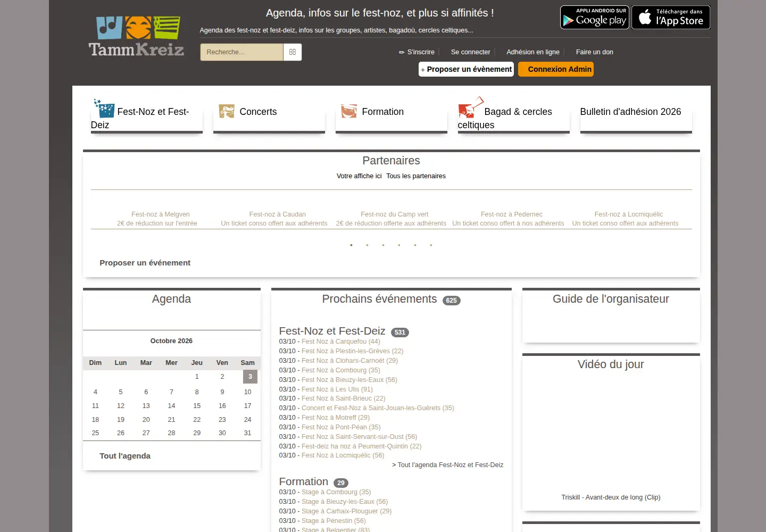
Task: Click the Bagad & cercles celtiques icon
Action: [471, 107]
